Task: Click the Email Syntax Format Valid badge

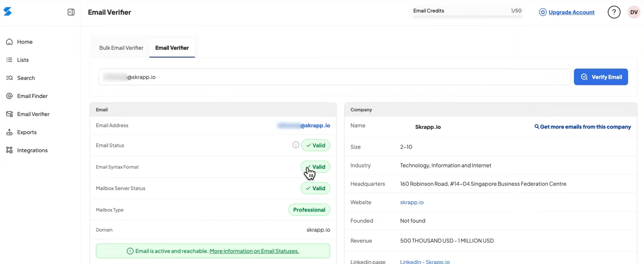Action: 315,167
